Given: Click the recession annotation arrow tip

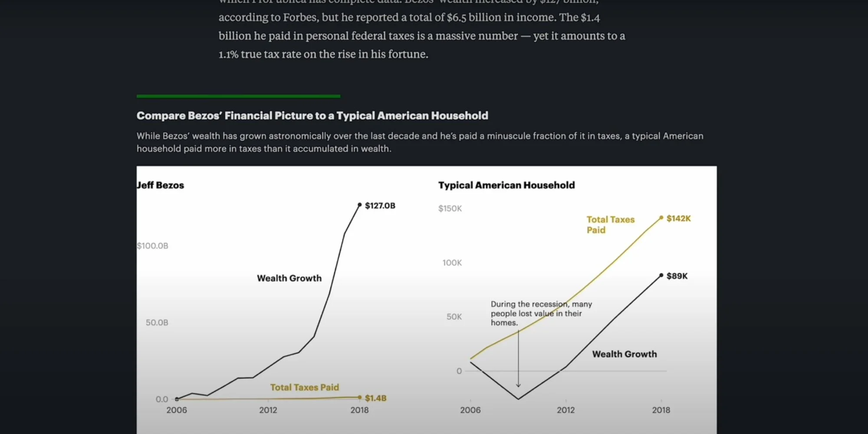Looking at the screenshot, I should coord(518,385).
